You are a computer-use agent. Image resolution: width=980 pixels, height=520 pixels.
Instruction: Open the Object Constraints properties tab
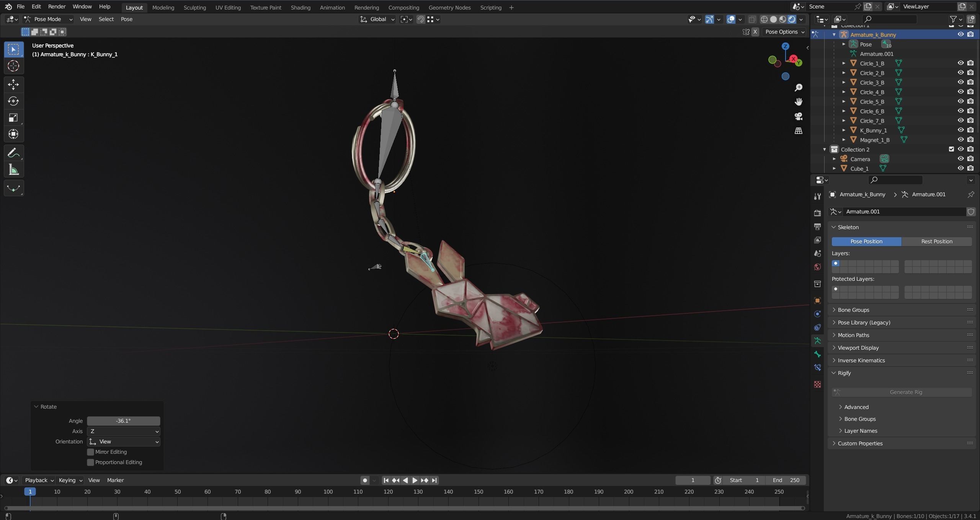(x=817, y=328)
